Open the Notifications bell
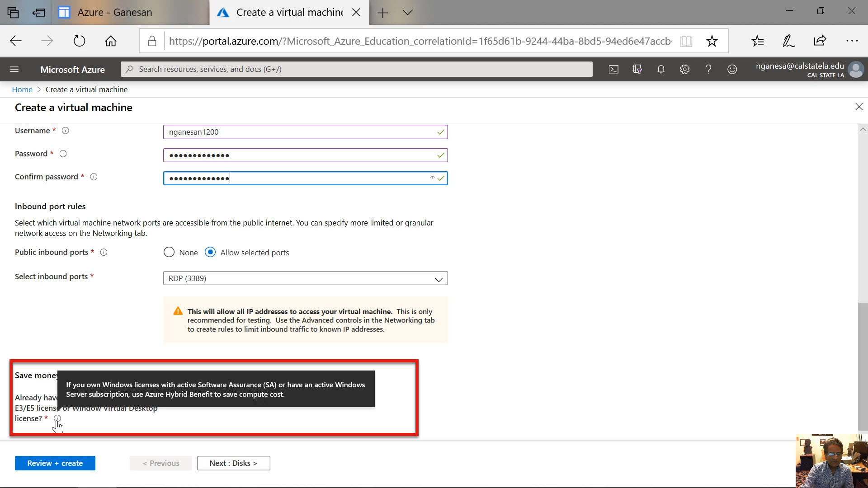Image resolution: width=868 pixels, height=488 pixels. (x=661, y=69)
